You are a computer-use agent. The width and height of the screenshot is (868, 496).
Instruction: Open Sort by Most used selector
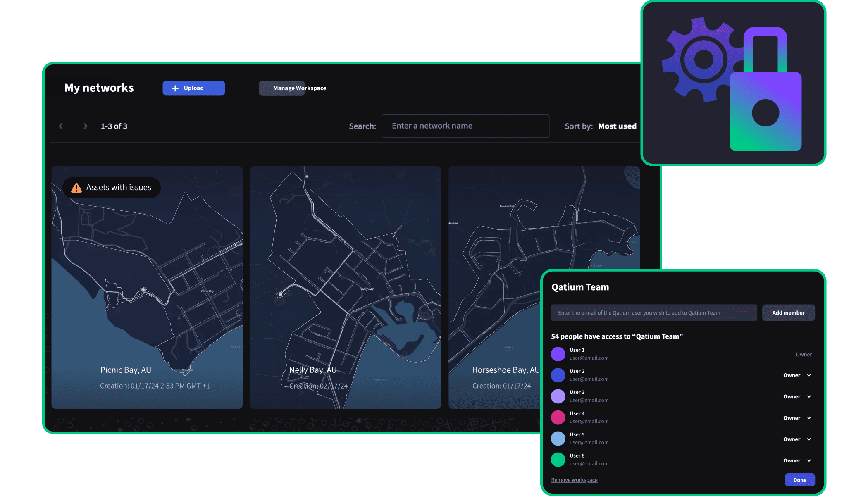[617, 126]
